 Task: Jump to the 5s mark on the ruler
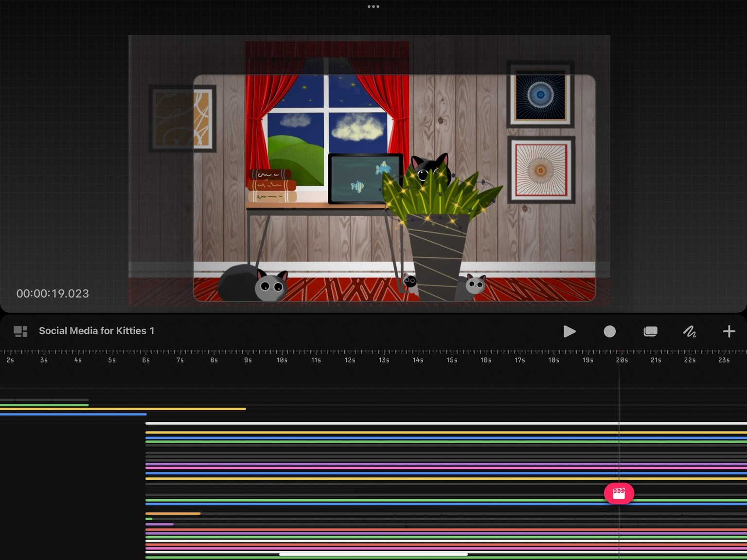[x=112, y=360]
